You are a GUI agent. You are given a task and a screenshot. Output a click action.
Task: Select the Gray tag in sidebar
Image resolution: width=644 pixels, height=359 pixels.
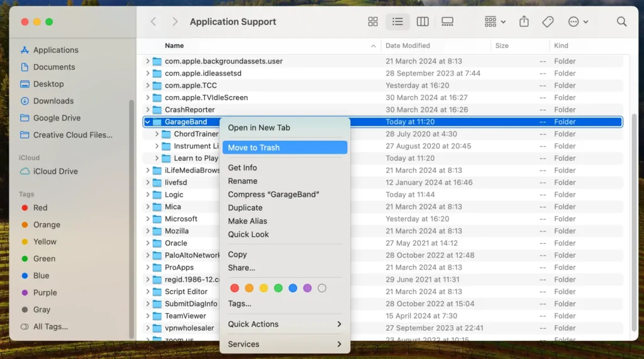click(x=35, y=310)
